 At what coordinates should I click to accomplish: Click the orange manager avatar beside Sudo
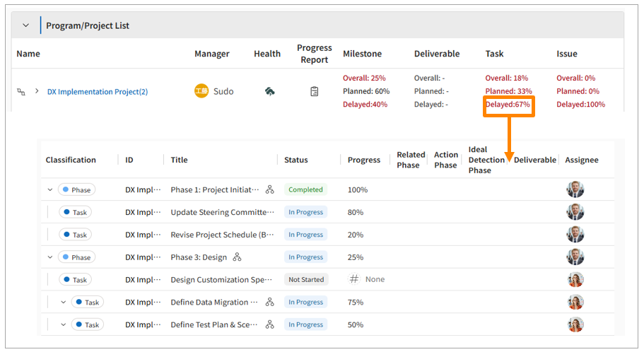point(201,91)
